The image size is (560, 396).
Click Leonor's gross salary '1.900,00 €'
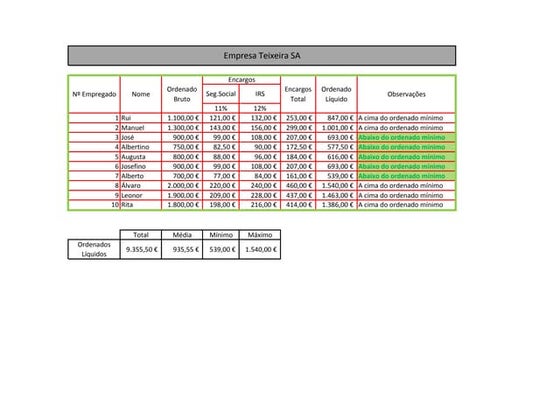pos(182,195)
